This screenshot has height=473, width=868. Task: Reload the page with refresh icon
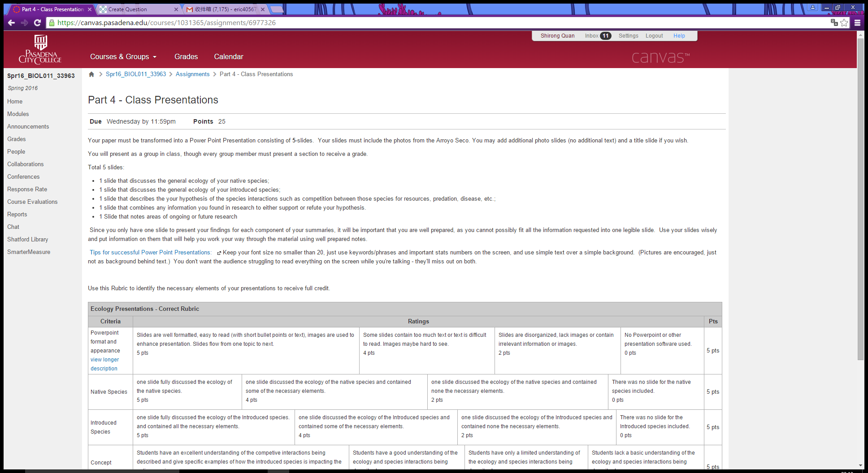(x=38, y=22)
